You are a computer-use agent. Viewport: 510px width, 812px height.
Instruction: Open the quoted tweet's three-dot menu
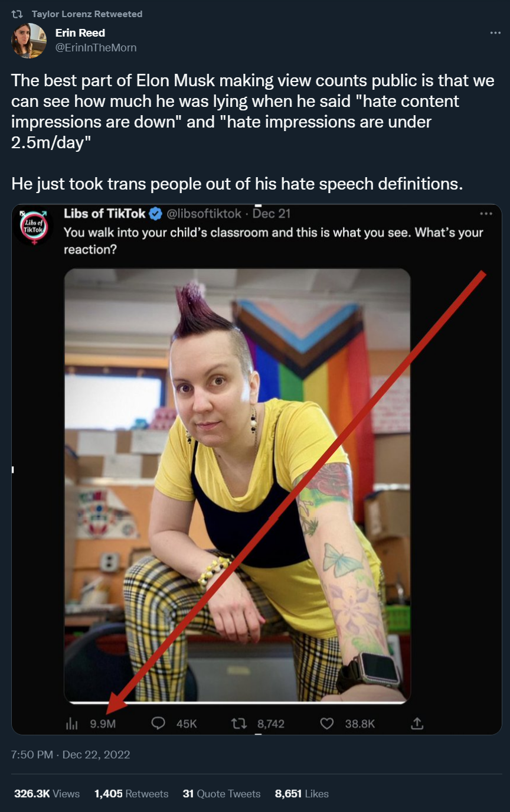[x=486, y=213]
